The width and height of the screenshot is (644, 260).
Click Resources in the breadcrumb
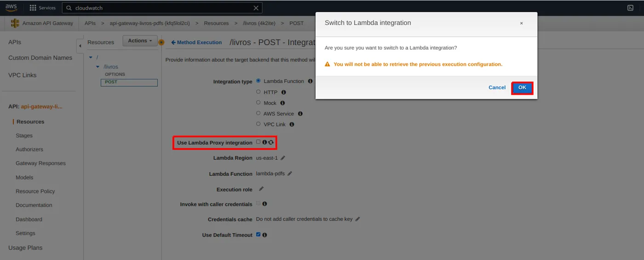(216, 23)
